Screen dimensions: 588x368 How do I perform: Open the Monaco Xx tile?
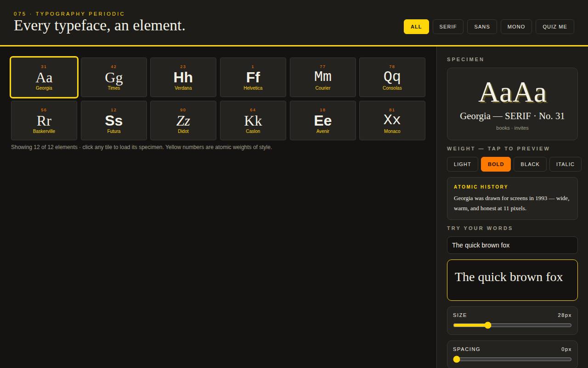click(392, 121)
